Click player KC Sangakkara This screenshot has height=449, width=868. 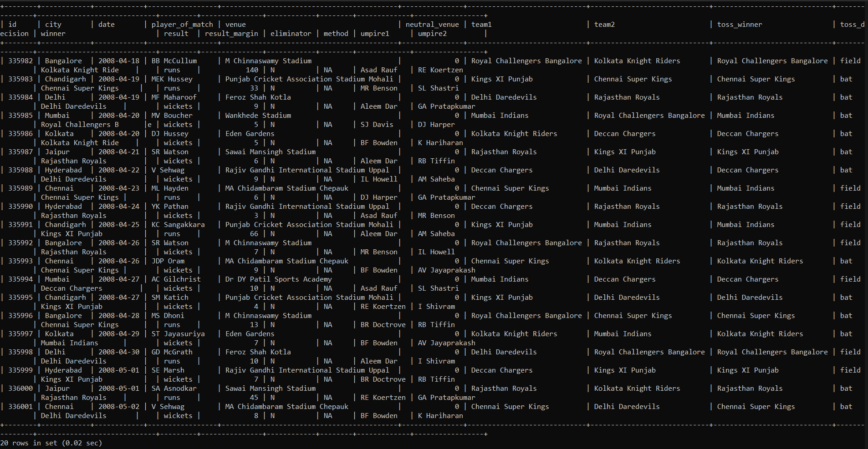tap(178, 225)
